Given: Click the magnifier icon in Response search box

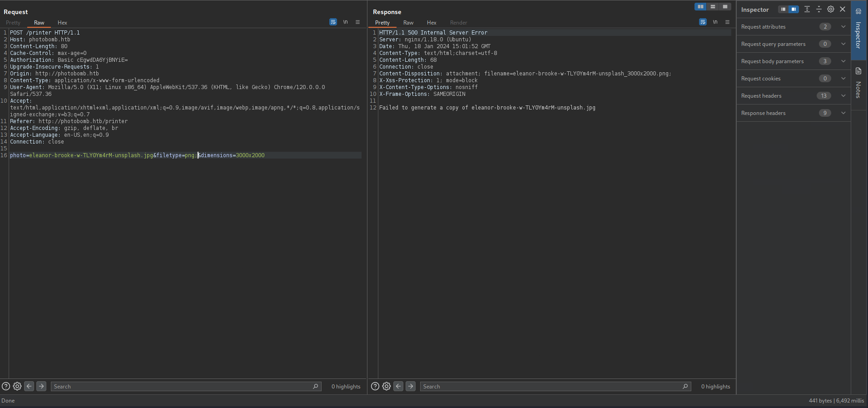Looking at the screenshot, I should tap(685, 386).
